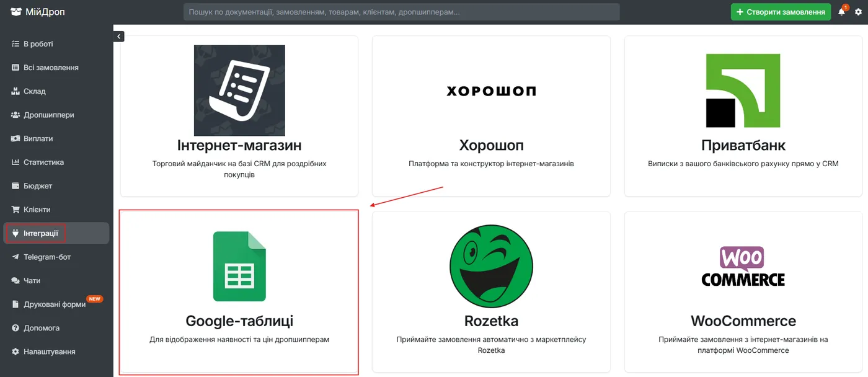868x377 pixels.
Task: Click the Всі замовлення table icon
Action: tap(15, 68)
